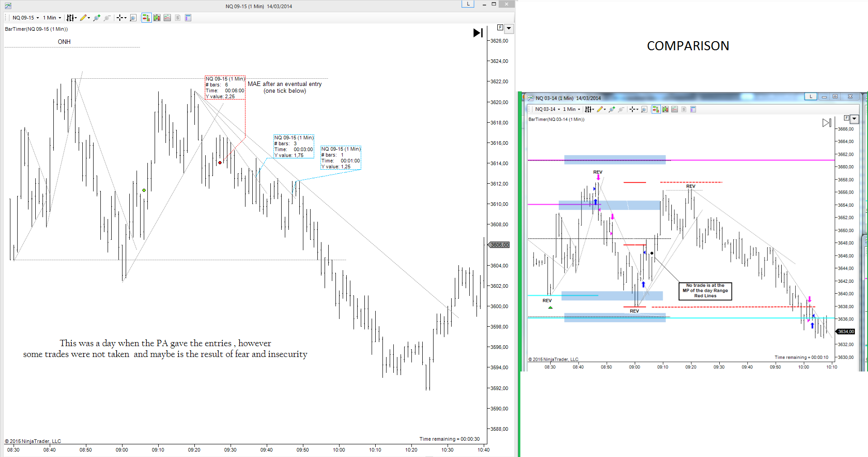Click the zoom in magnifier in NQ 09-15 toolbar
Viewport: 868px width, 457px height.
96,18
